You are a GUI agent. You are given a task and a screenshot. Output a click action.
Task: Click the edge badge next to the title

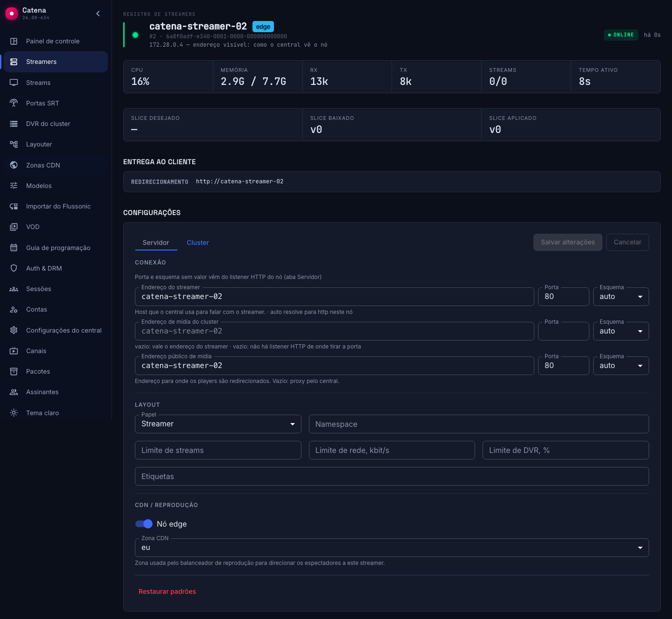coord(263,27)
